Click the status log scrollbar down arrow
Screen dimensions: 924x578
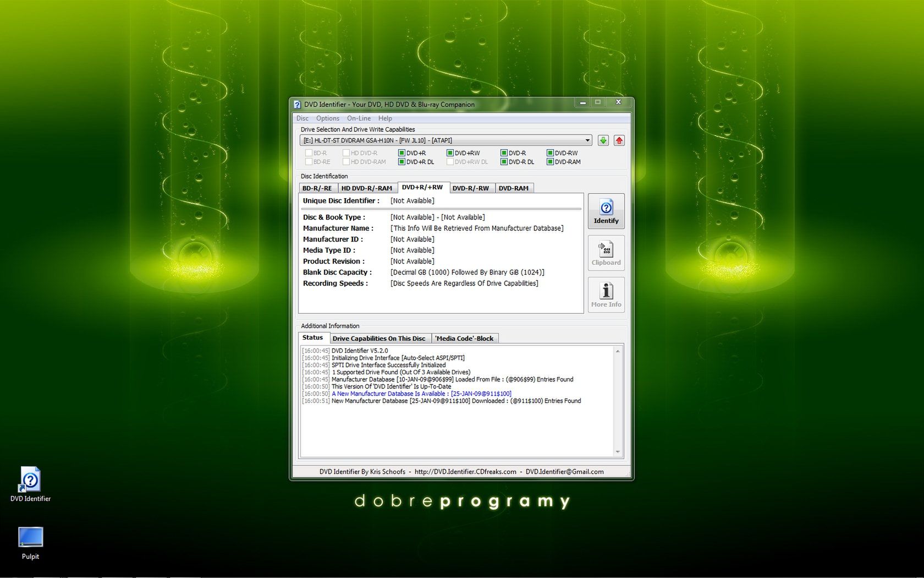[x=618, y=452]
